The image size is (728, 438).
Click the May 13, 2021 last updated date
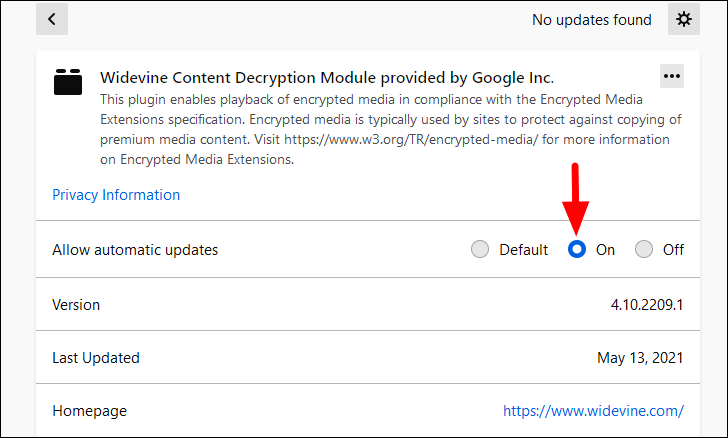(x=640, y=358)
